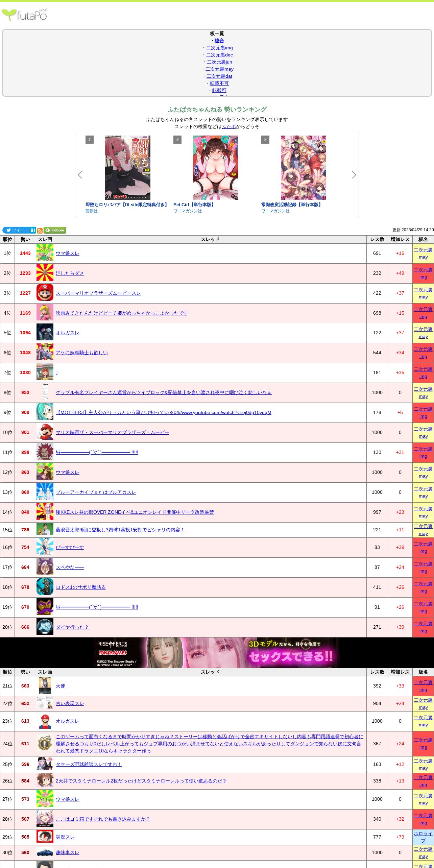Screen dimensions: 434x868
Task: Click the green Follow button
Action: pos(55,230)
